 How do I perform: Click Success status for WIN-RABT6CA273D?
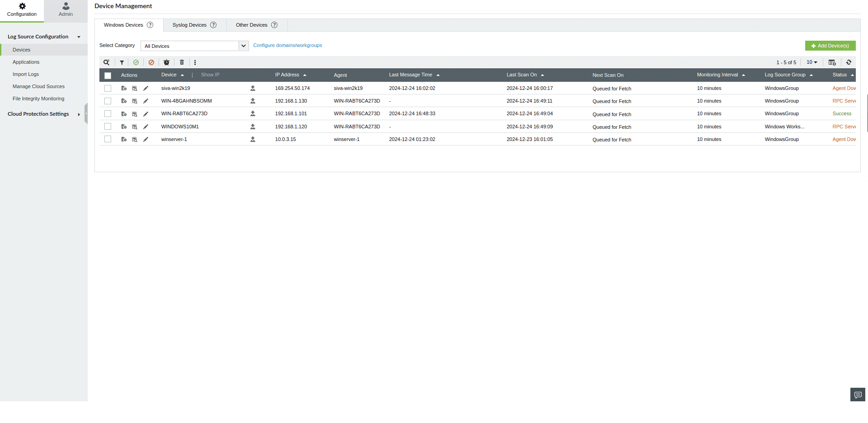[x=842, y=114]
